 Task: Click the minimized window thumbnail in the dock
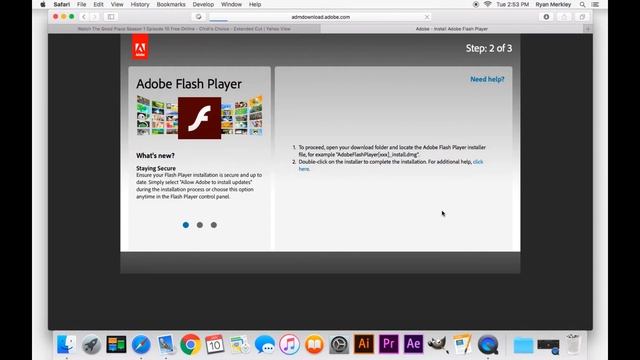pos(548,346)
